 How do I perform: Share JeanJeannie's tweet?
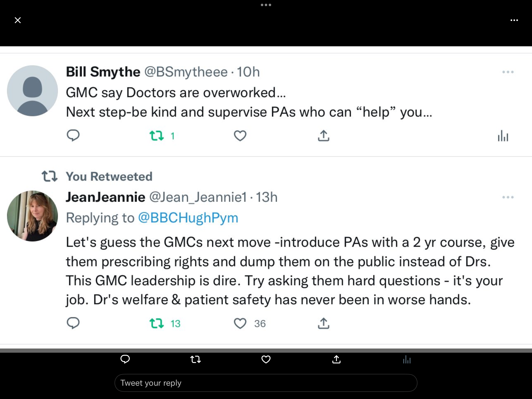point(324,323)
